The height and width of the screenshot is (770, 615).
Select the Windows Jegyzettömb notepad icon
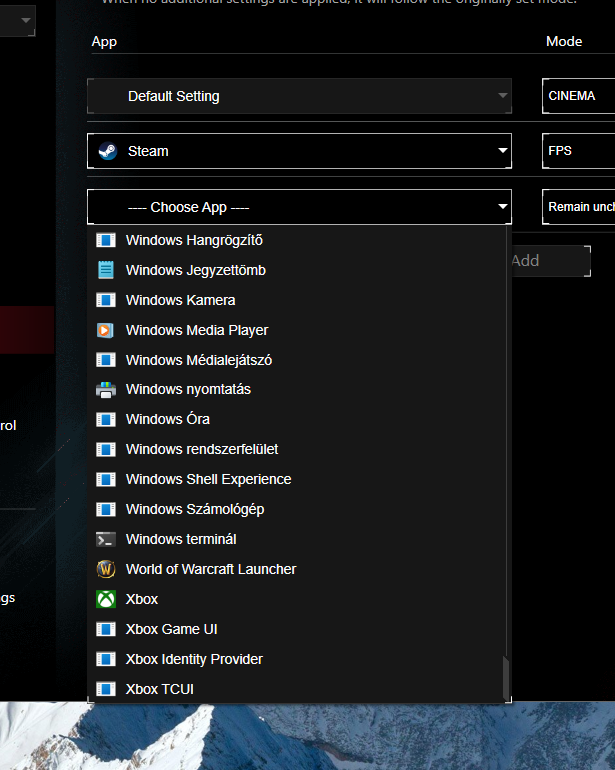(106, 270)
